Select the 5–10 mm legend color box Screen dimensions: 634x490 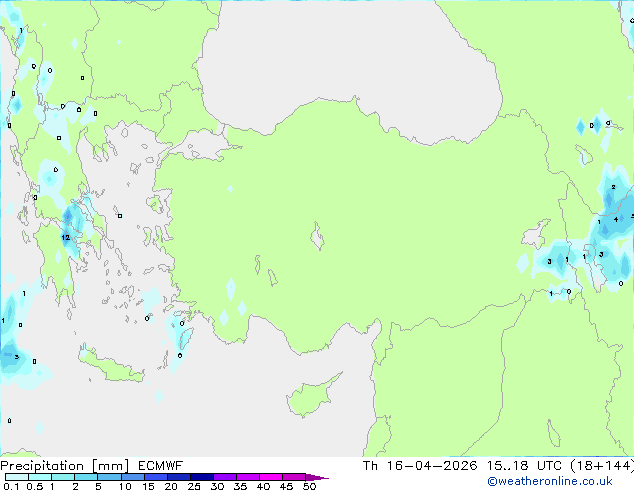pos(109,477)
